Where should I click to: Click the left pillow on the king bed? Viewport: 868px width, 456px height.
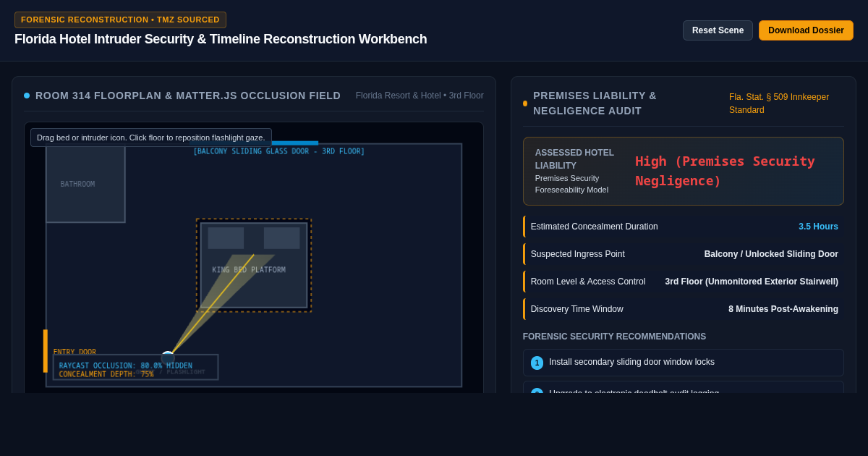pos(226,238)
